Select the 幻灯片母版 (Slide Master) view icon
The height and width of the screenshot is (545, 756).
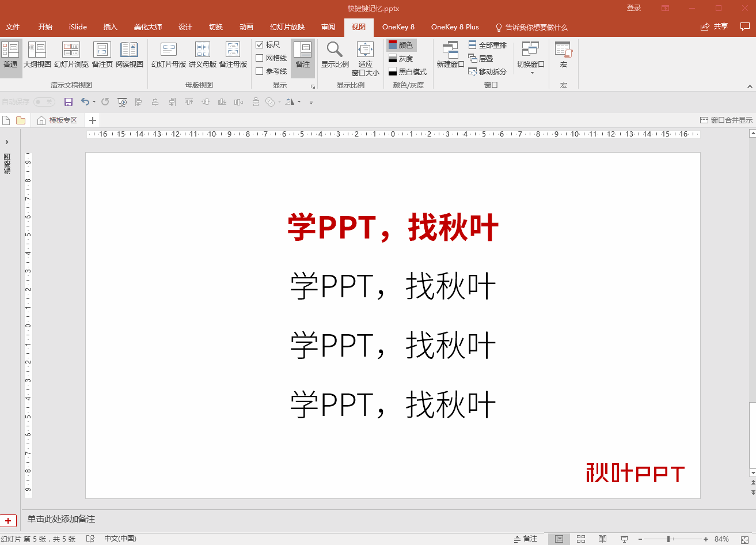pos(168,55)
